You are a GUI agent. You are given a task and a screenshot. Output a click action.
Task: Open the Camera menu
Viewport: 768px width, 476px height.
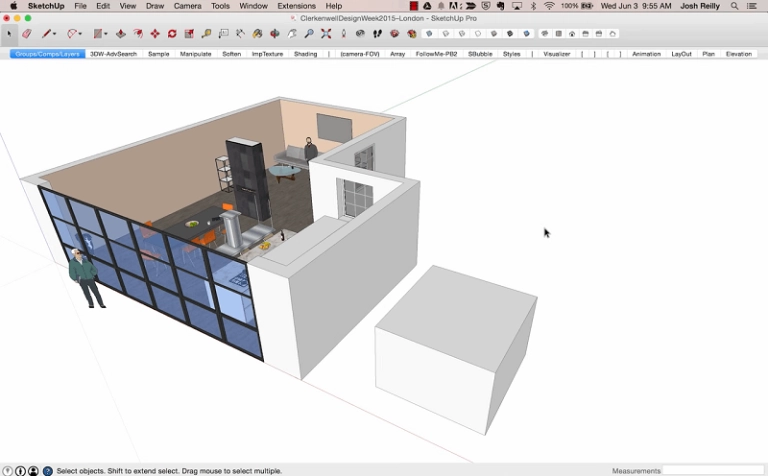pos(187,6)
